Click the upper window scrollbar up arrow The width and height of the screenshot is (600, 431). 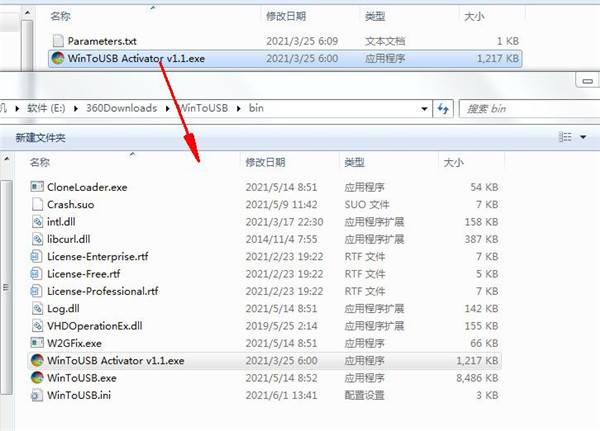27,13
